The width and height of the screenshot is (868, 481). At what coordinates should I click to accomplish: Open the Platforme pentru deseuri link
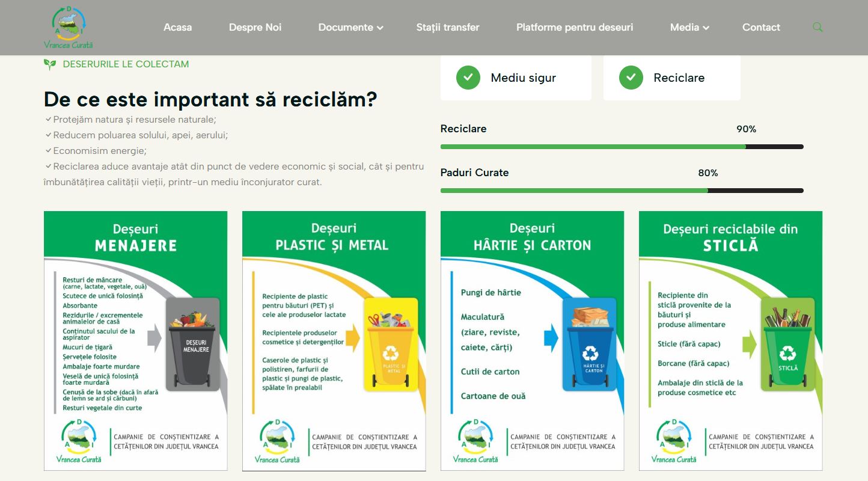[x=575, y=28]
